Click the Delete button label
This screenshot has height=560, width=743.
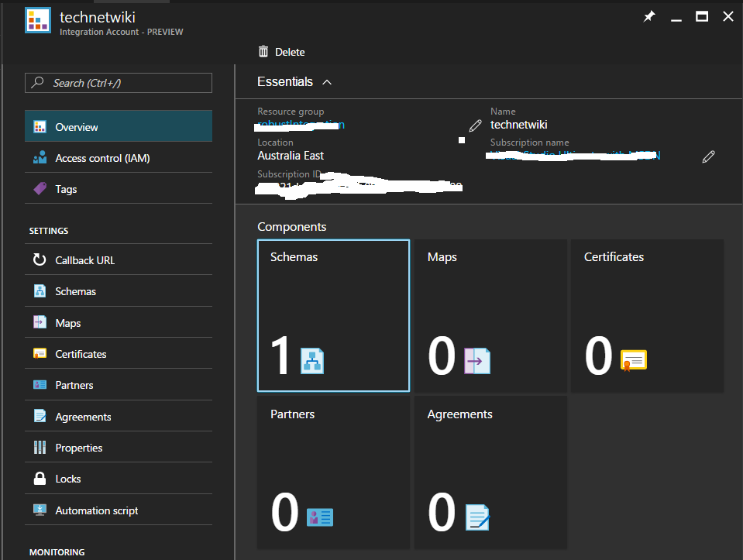click(x=290, y=52)
